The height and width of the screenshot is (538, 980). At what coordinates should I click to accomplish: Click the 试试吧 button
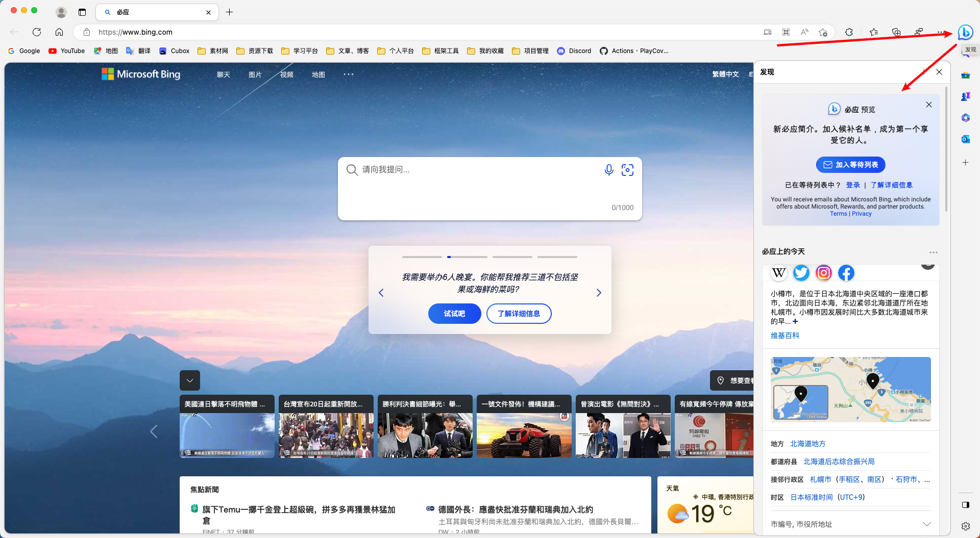pos(454,314)
